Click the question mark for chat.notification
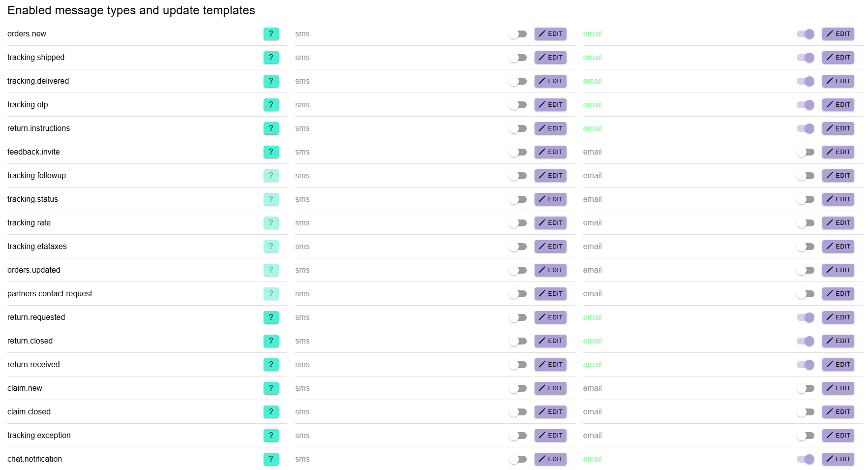 271,459
